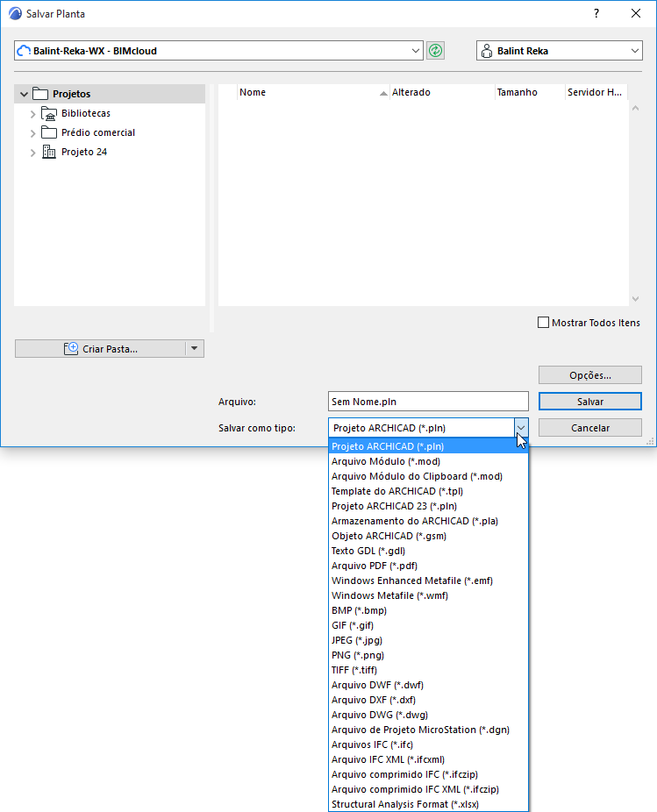This screenshot has height=812, width=657.
Task: Click the user icon next to Balint Reka
Action: pos(487,51)
